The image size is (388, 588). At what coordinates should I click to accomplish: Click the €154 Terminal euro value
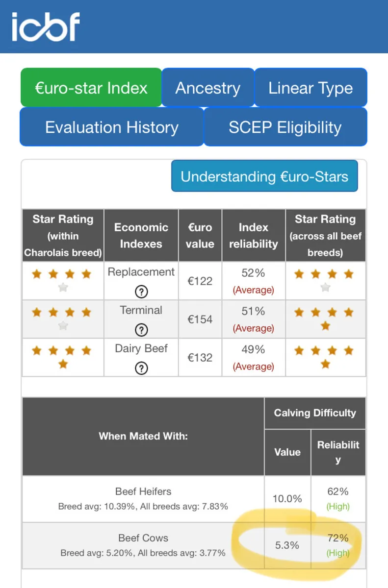(x=200, y=319)
